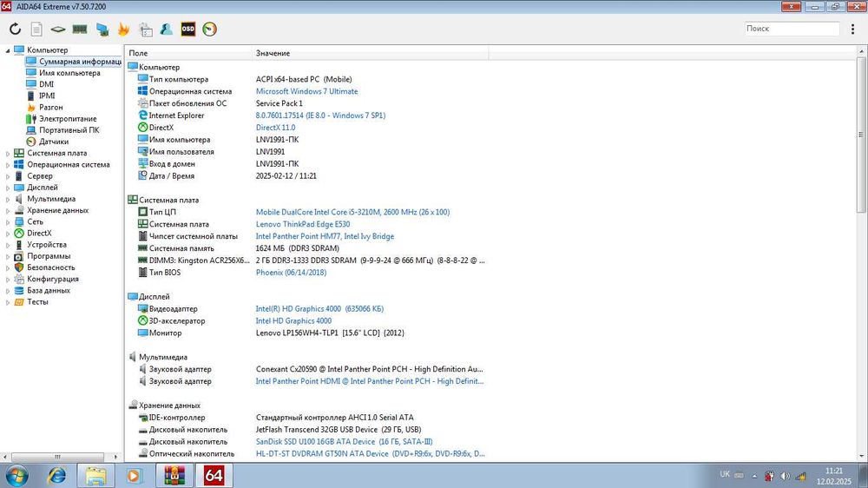Screen dimensions: 868x488
Task: Open Internet Explorer from the taskbar
Action: 56,476
